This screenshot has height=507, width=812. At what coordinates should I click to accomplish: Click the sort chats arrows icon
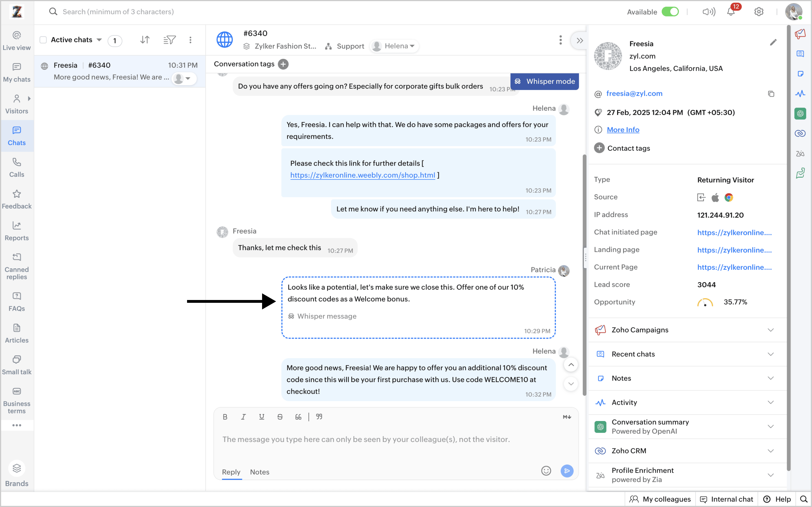click(145, 40)
